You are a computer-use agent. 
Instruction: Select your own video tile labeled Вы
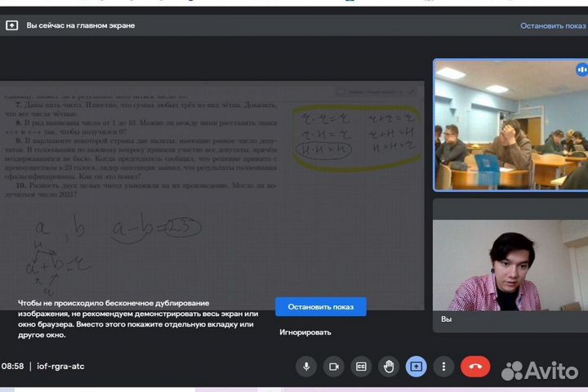click(x=510, y=265)
